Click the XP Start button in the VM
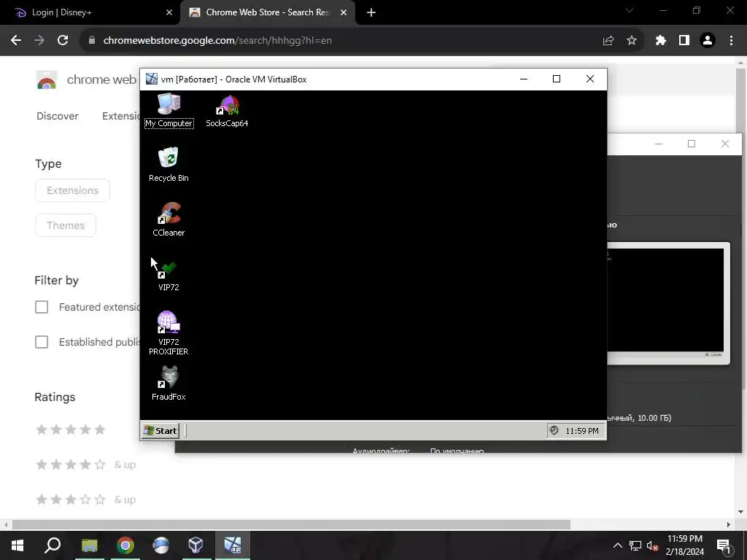This screenshot has width=747, height=560. (160, 430)
